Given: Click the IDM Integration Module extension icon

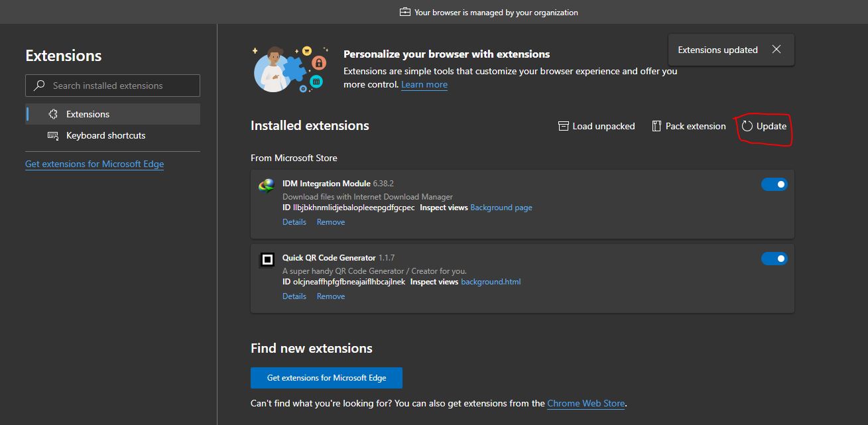Looking at the screenshot, I should 266,185.
